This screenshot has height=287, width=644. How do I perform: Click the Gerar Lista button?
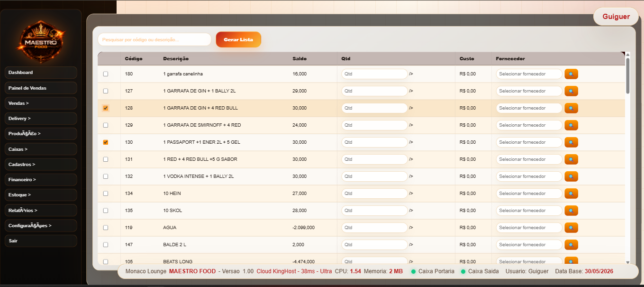coord(238,39)
